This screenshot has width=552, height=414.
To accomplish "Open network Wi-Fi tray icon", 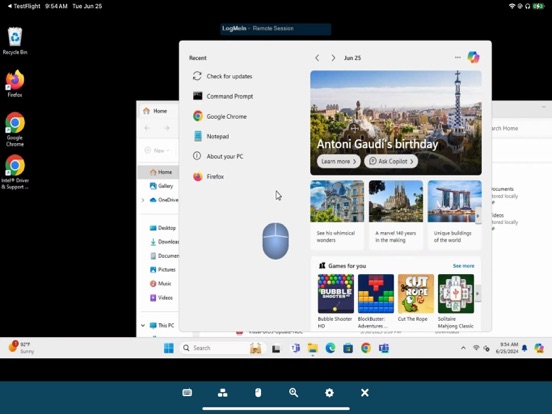I will (x=476, y=348).
